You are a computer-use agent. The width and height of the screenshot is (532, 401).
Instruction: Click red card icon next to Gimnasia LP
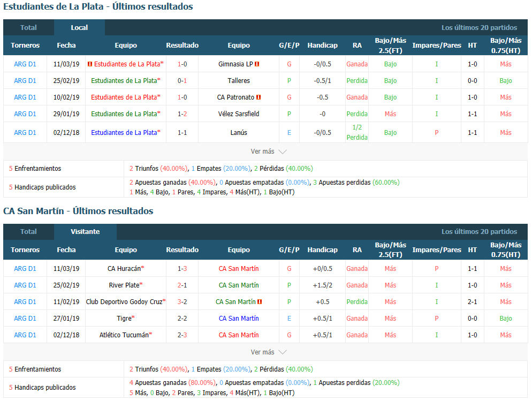257,64
